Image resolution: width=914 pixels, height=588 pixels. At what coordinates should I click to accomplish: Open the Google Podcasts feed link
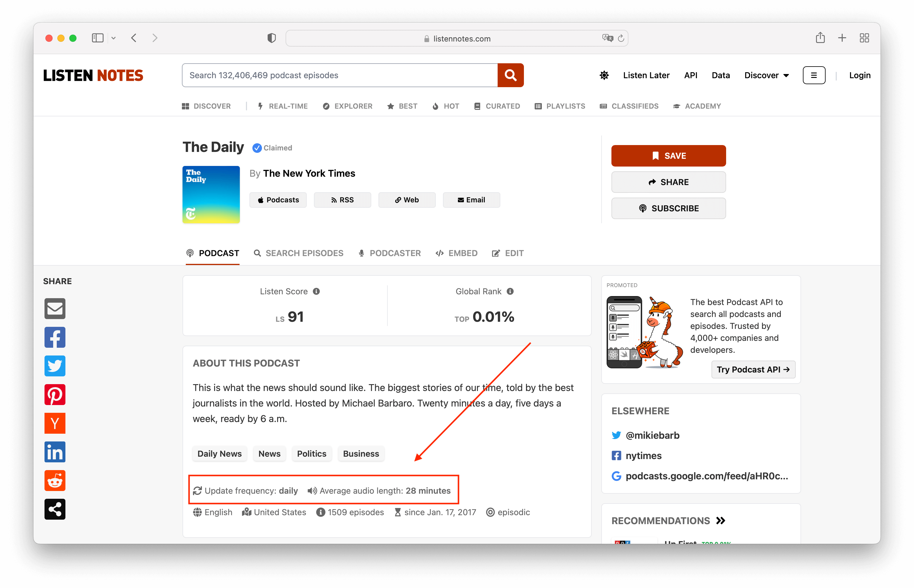click(x=706, y=476)
